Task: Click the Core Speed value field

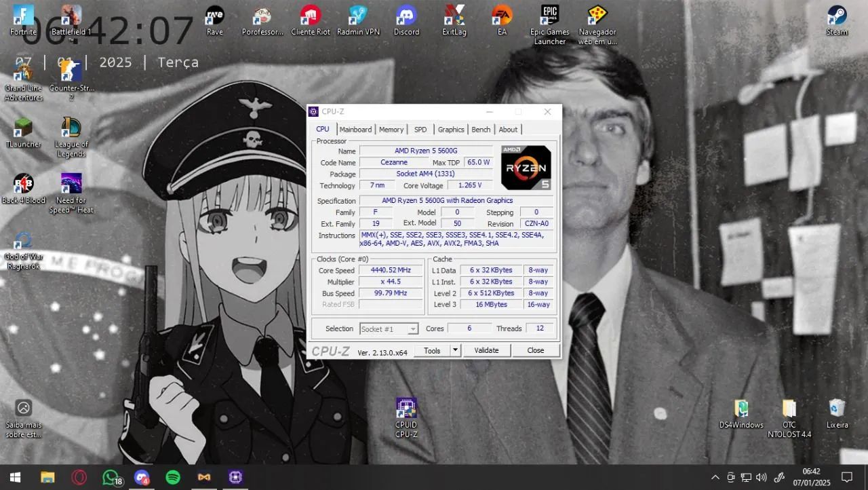Action: click(391, 270)
